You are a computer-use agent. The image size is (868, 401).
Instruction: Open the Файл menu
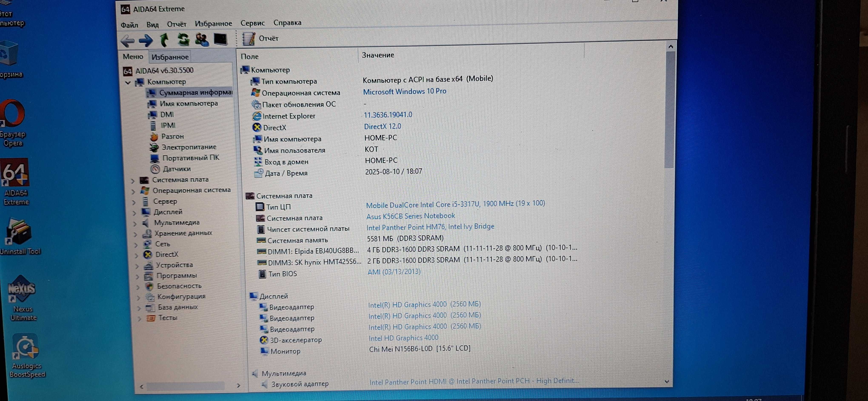(129, 25)
